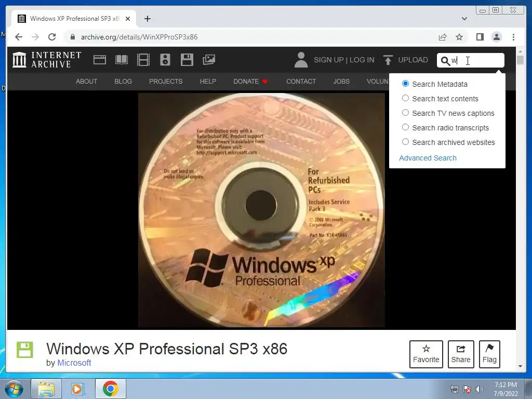Click the browser forward arrow

(35, 37)
